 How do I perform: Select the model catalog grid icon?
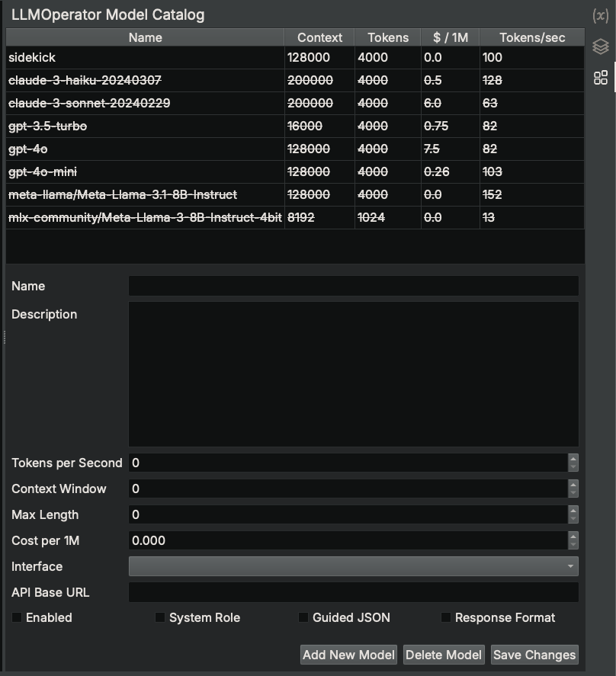(x=600, y=78)
